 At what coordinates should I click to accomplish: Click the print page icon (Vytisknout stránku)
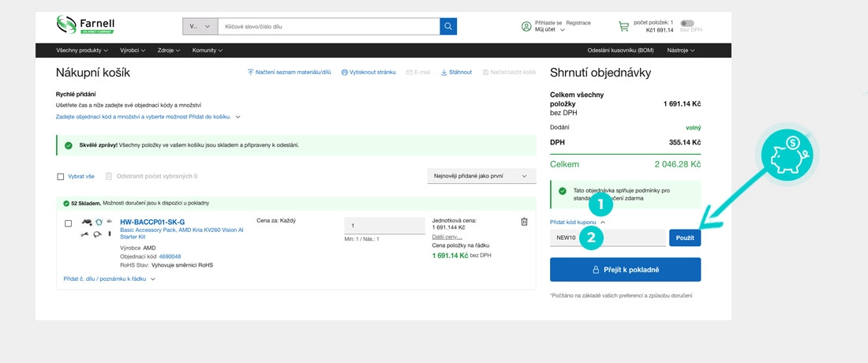tap(345, 72)
